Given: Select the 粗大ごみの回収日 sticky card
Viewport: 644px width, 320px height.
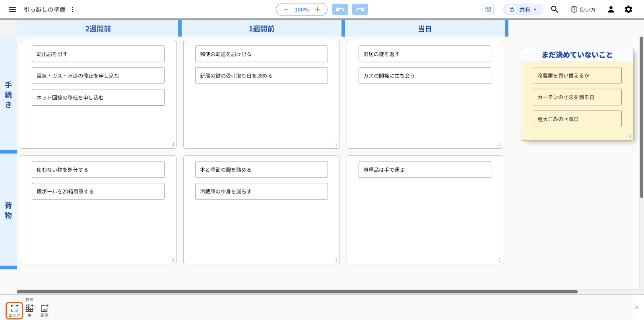Looking at the screenshot, I should tap(577, 119).
